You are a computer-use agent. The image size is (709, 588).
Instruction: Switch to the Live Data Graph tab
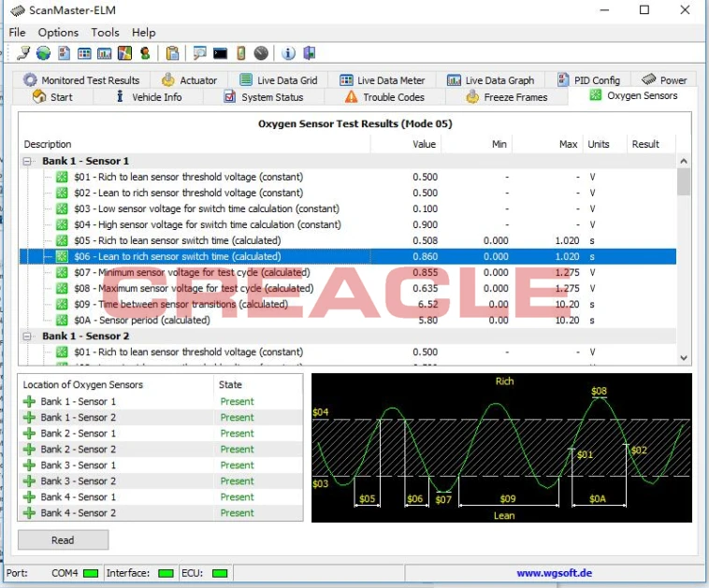click(491, 80)
